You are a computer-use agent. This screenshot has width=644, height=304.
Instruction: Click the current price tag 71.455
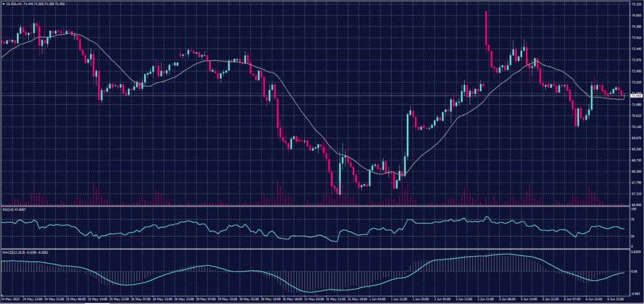click(635, 95)
